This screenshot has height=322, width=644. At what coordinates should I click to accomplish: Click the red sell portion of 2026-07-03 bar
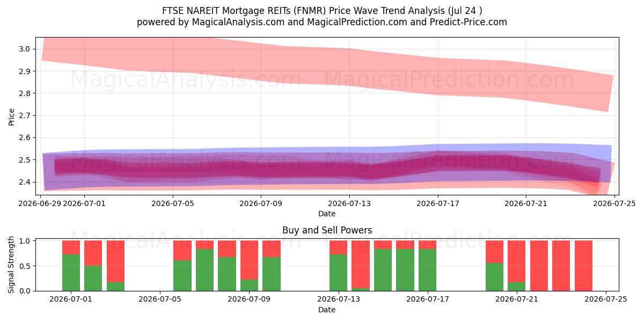[115, 261]
